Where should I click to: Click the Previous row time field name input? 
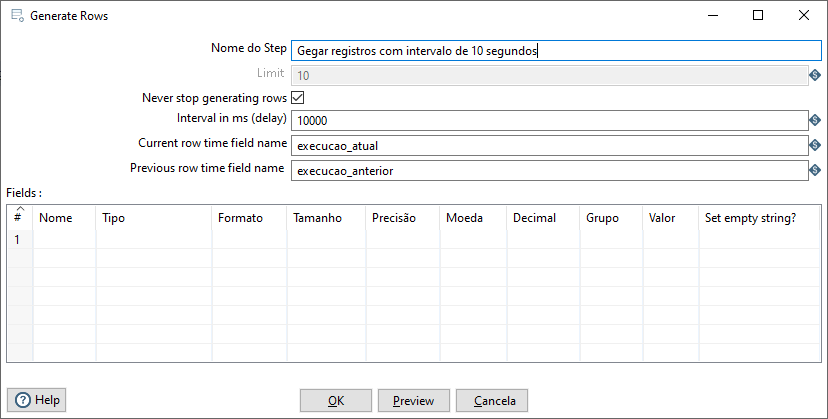point(550,170)
